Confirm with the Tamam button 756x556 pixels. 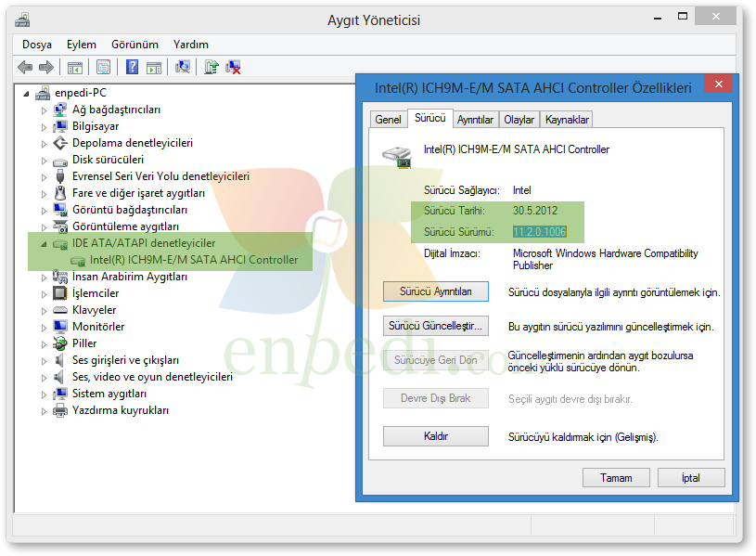point(616,478)
